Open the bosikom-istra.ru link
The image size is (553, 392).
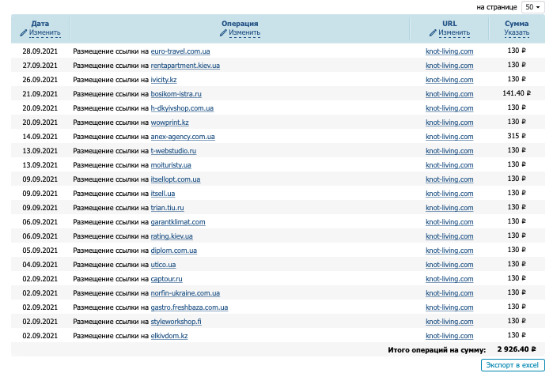coord(176,94)
